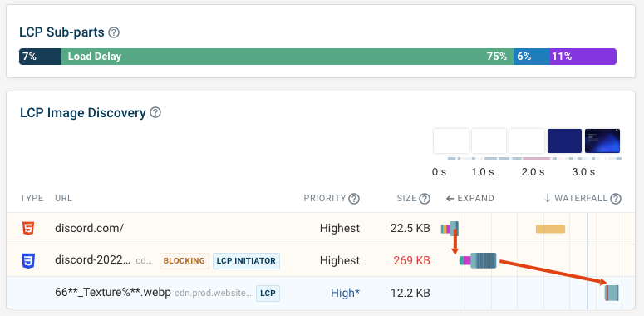Viewport: 644px width, 316px height.
Task: Click the WATERFALL help icon
Action: click(x=615, y=199)
